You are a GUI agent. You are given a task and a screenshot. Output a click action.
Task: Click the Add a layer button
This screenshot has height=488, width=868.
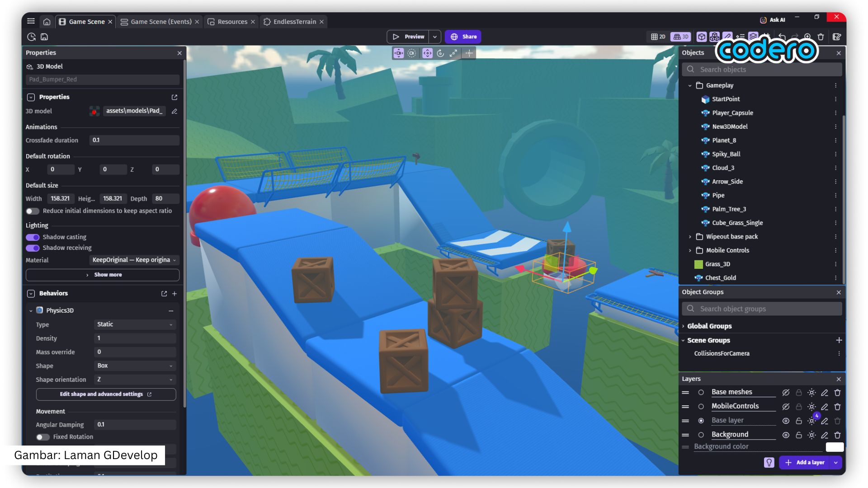point(805,462)
